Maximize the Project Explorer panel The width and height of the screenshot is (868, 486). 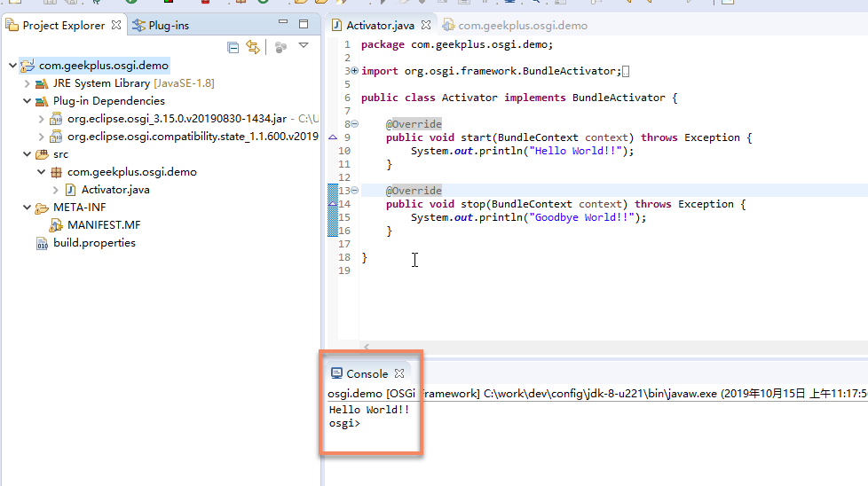(304, 24)
